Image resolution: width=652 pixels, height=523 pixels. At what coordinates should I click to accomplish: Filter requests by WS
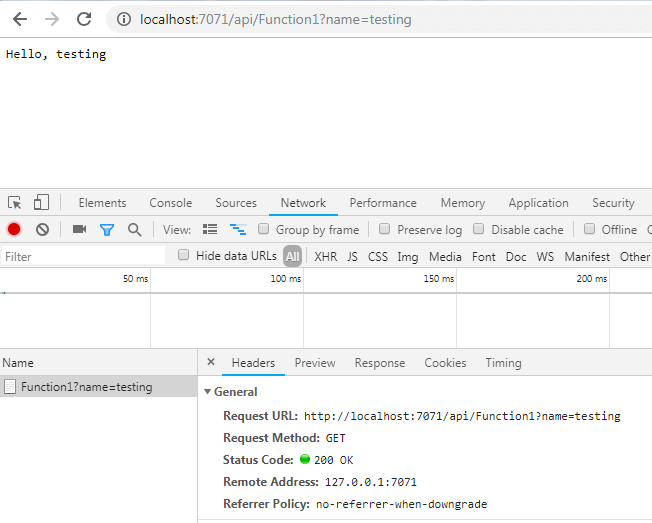(x=545, y=257)
